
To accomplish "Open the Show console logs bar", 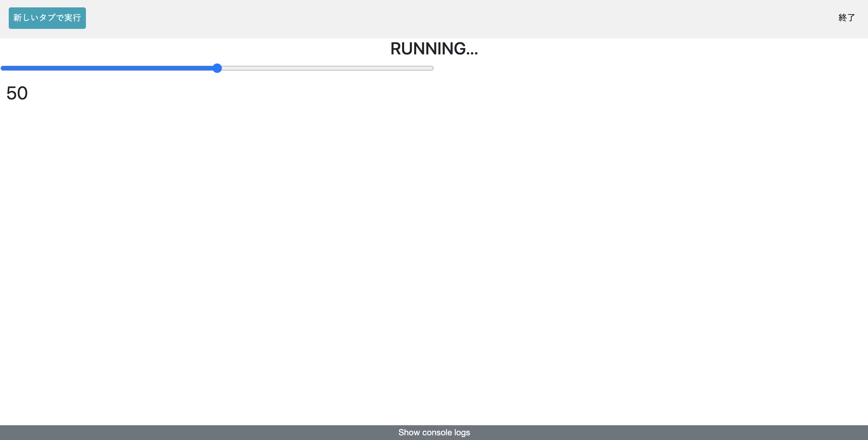I will (434, 432).
